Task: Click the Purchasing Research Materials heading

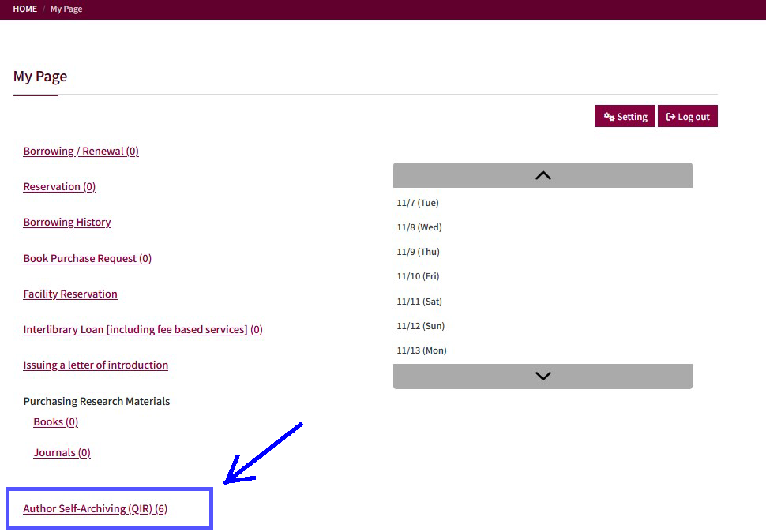Action: [96, 401]
